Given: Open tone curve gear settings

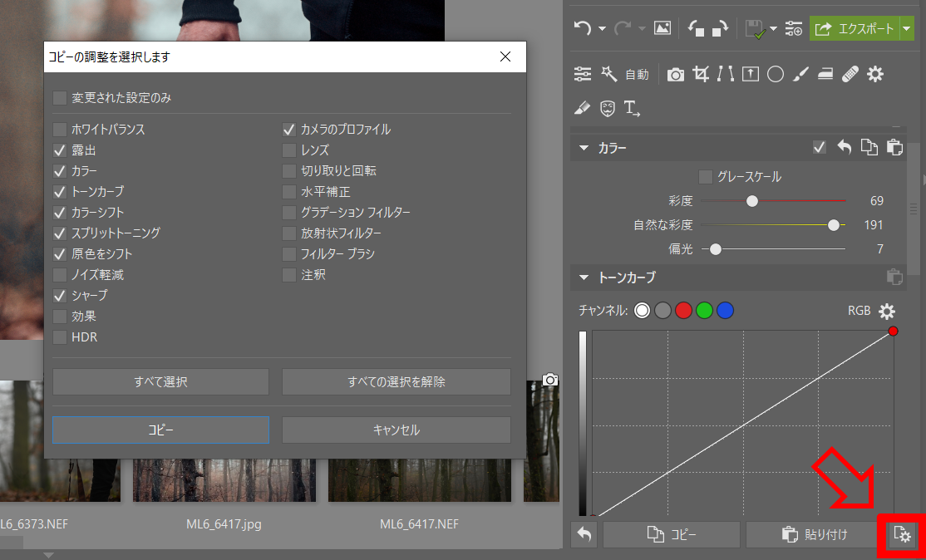Looking at the screenshot, I should coord(887,311).
